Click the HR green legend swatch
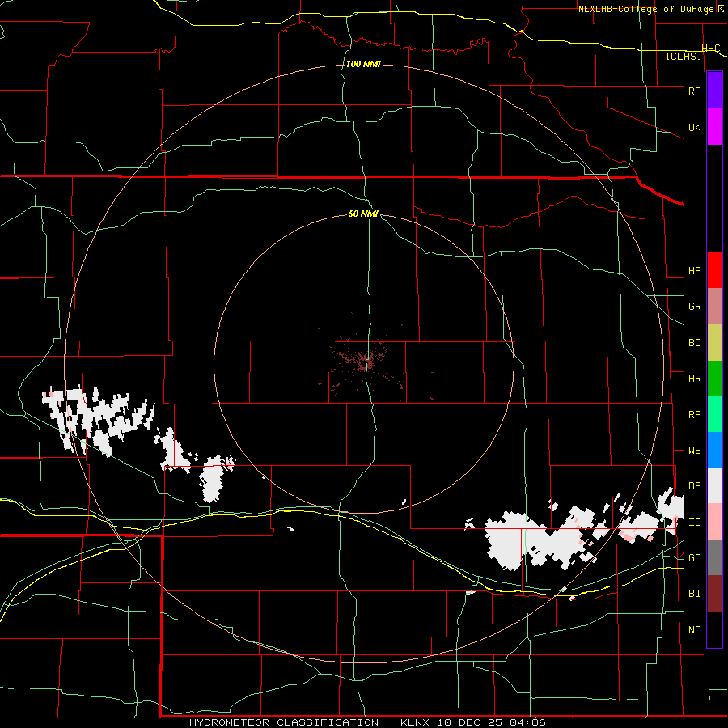 click(x=714, y=379)
